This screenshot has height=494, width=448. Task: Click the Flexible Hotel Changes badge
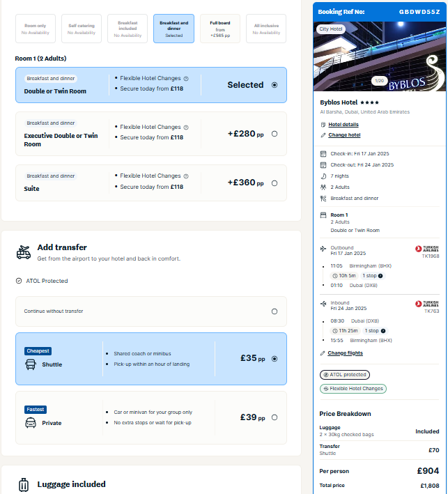(x=353, y=389)
